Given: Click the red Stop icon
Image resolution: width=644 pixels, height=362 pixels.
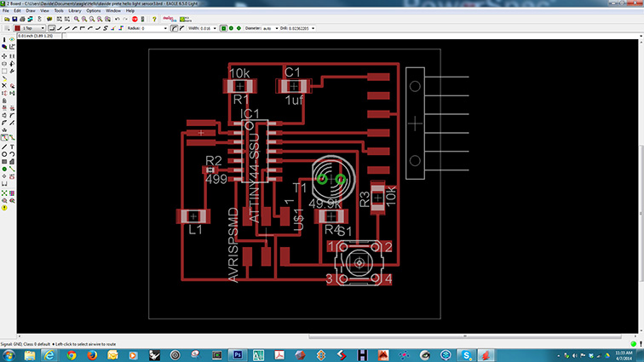Looking at the screenshot, I should (135, 20).
